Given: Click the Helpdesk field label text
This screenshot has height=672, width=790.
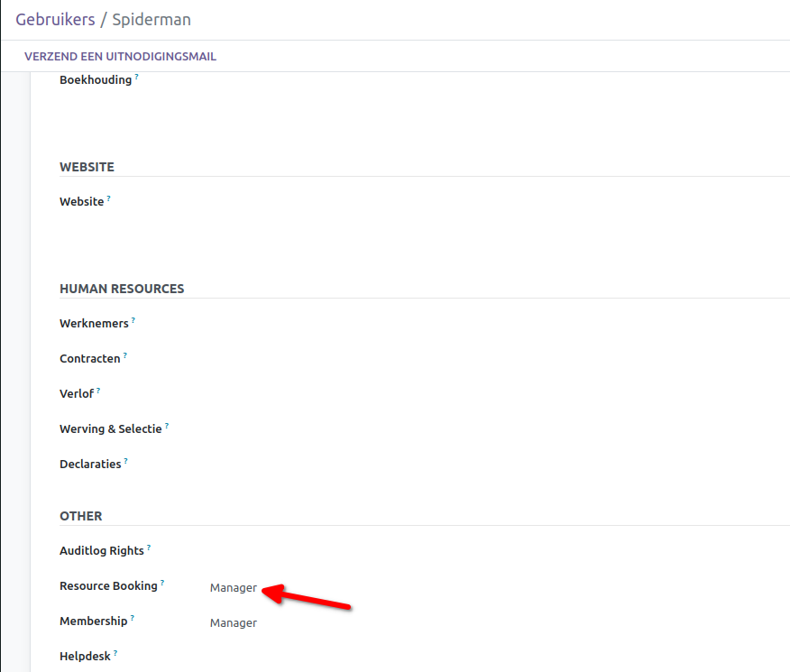Looking at the screenshot, I should (85, 657).
